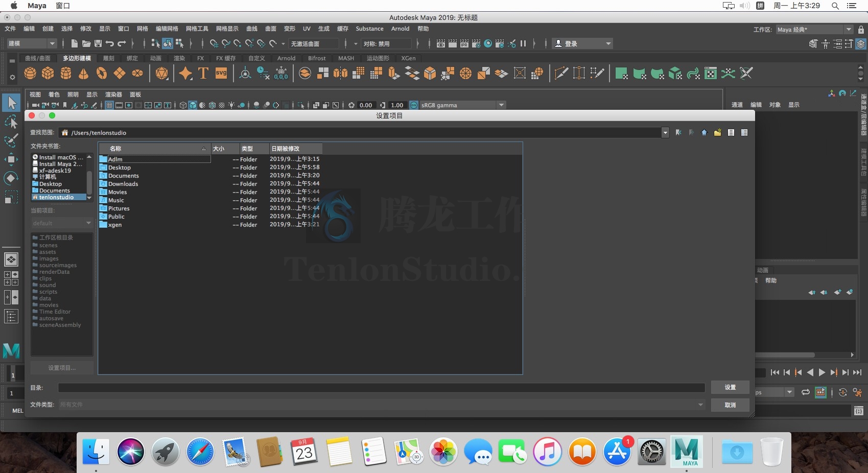The image size is (868, 473).
Task: Create a polygon cone from the shelf
Action: 84,74
